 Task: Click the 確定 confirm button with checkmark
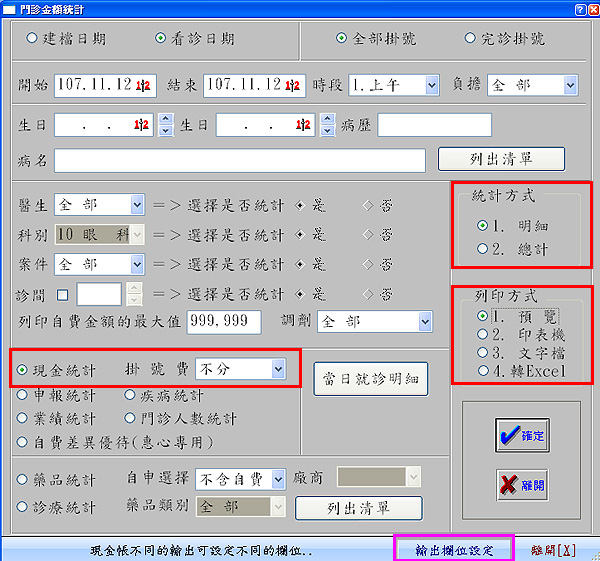pyautogui.click(x=522, y=435)
